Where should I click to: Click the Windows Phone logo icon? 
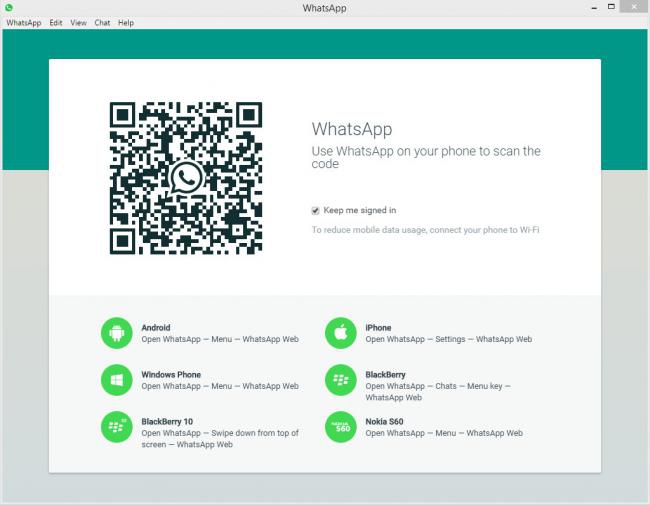tap(117, 380)
